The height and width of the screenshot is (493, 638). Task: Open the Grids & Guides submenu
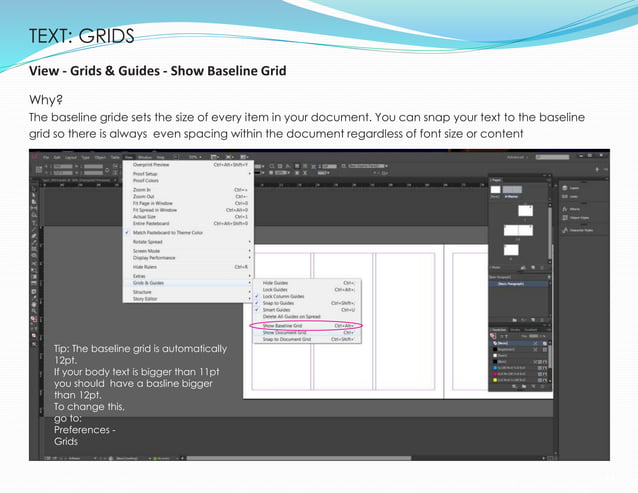pyautogui.click(x=188, y=283)
